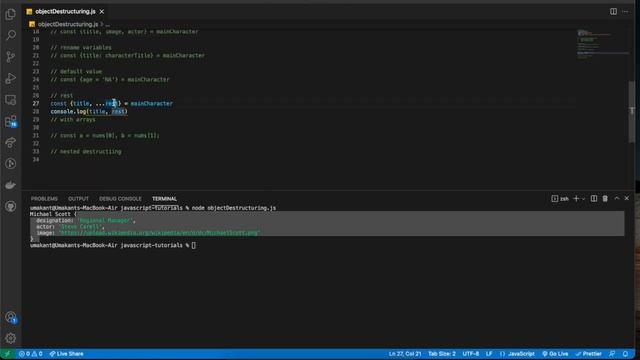Viewport: 640px width, 360px height.
Task: Open the new terminal profile dropdown arrow
Action: pyautogui.click(x=583, y=199)
